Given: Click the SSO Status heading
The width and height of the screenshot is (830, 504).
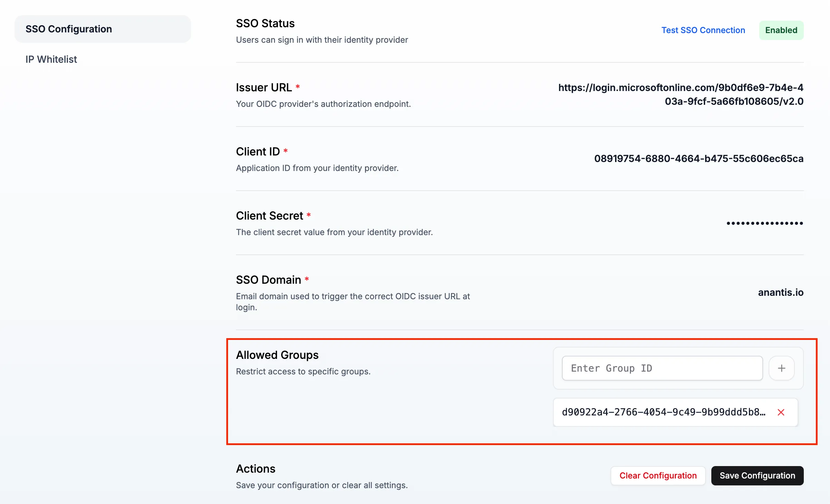Looking at the screenshot, I should pyautogui.click(x=265, y=23).
